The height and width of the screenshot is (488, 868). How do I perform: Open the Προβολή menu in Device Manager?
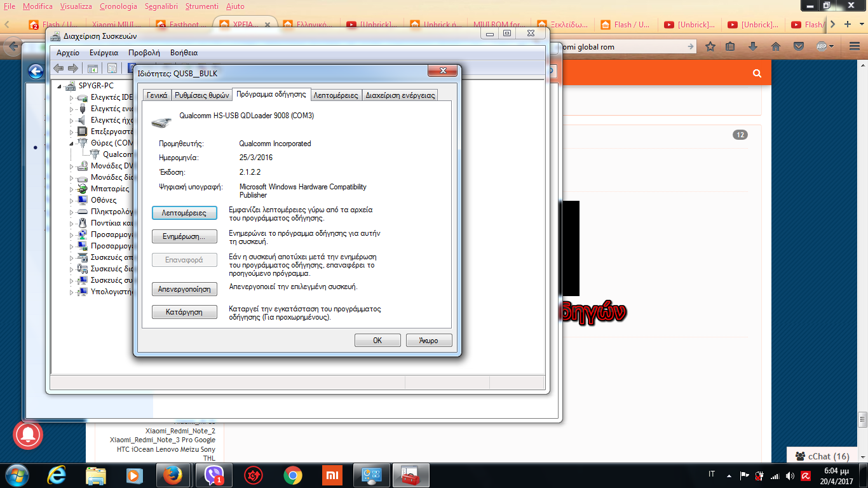point(144,53)
